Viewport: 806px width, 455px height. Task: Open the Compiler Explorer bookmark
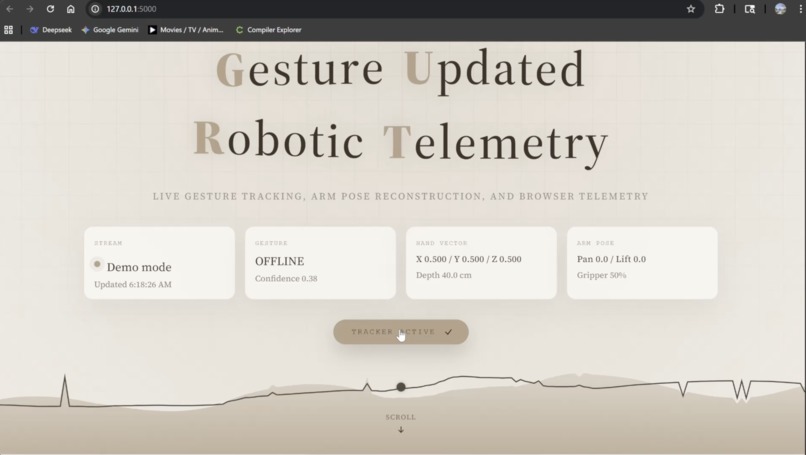click(268, 30)
